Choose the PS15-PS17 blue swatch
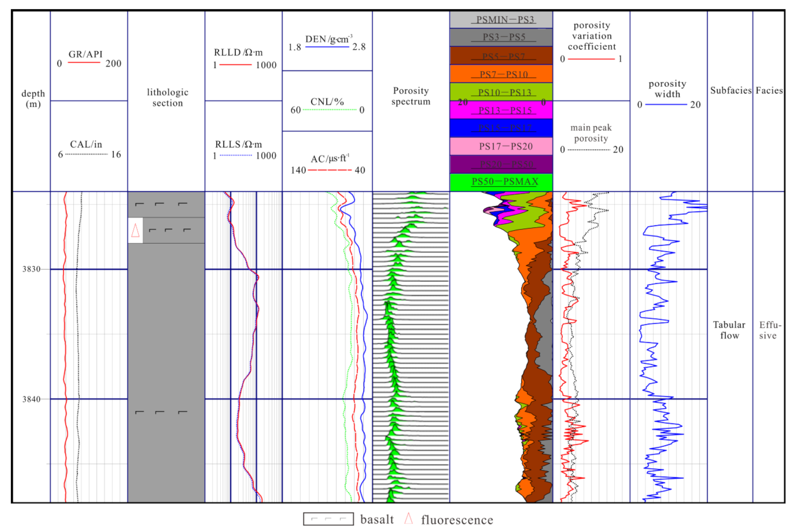Viewport: 796px width, 532px height. pyautogui.click(x=501, y=128)
